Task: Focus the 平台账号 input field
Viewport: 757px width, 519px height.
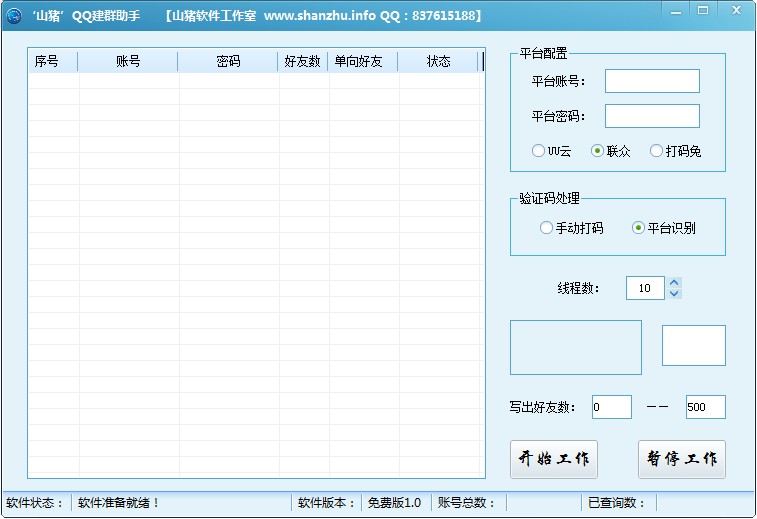Action: point(652,81)
